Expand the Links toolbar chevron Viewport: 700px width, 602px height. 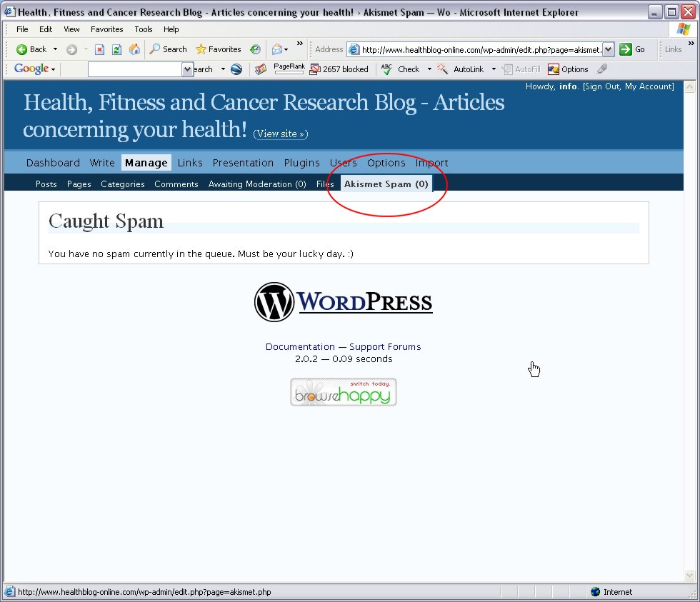[x=691, y=44]
